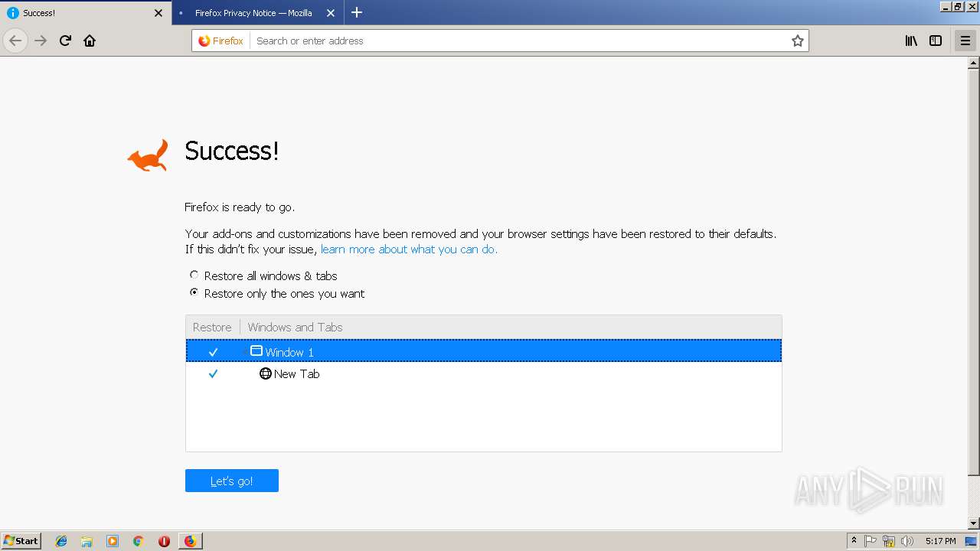Collapse the Window 1 tree node

click(x=245, y=352)
